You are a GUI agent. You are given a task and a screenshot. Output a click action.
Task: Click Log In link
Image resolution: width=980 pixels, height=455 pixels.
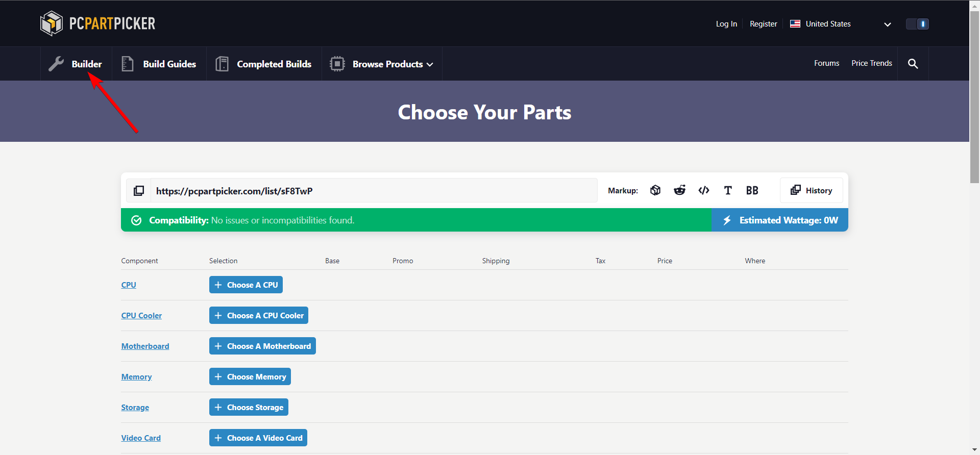pos(726,24)
